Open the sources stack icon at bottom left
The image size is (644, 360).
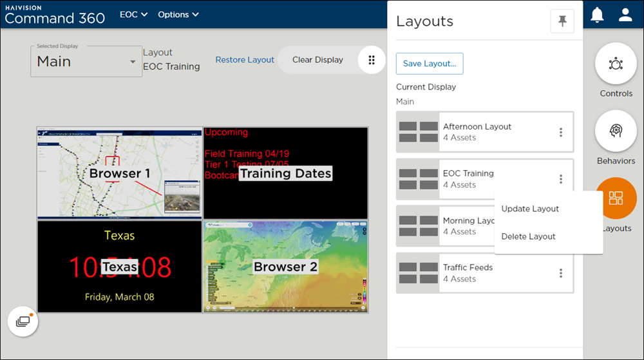23,321
